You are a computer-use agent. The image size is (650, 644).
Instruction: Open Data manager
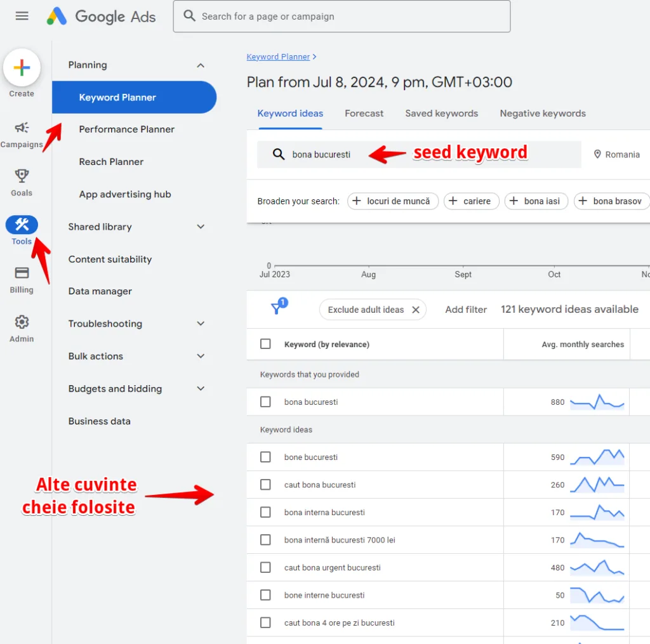100,291
